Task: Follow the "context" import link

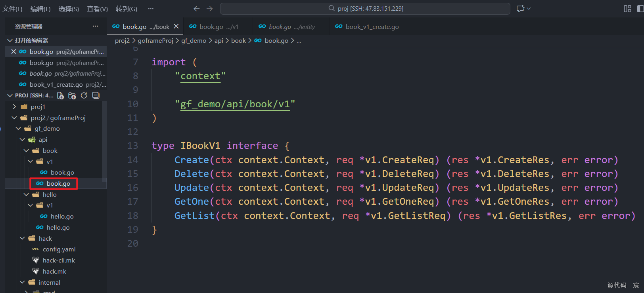Action: 200,76
